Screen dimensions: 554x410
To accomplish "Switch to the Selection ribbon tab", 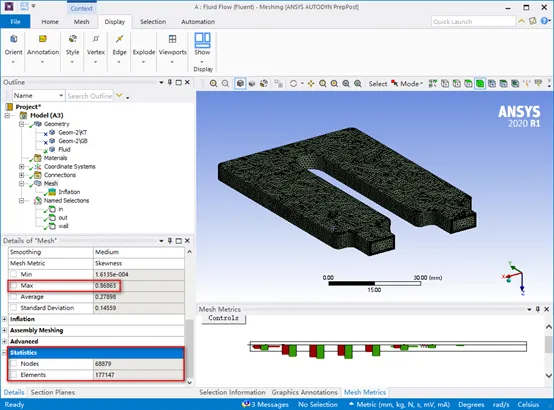I will 153,22.
